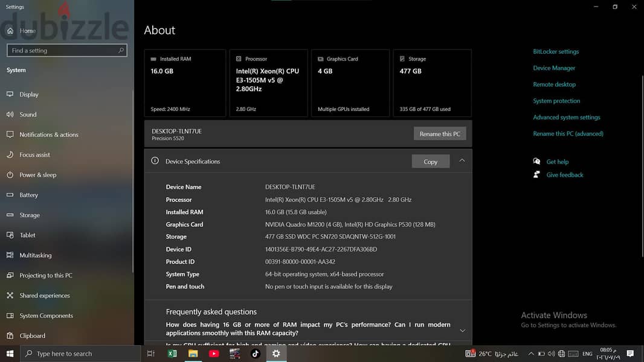Open Task View on taskbar
The image size is (644, 362).
point(151,354)
